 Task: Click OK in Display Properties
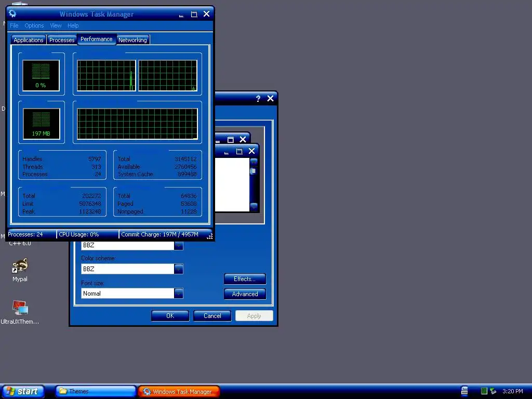point(170,316)
